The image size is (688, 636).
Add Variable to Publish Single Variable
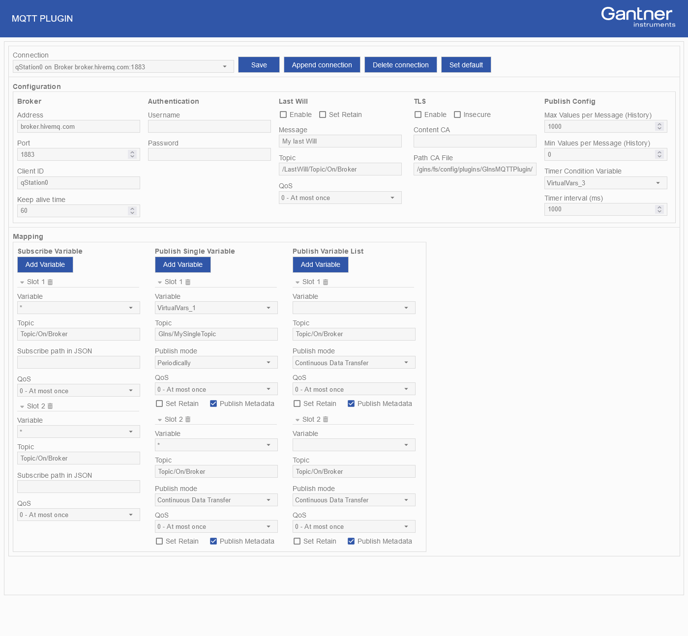click(182, 265)
